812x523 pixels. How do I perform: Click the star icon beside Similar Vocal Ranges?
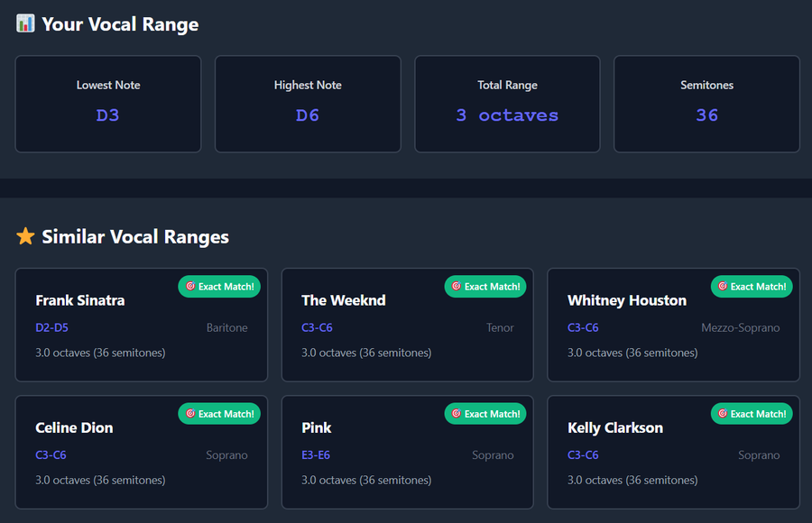[25, 237]
